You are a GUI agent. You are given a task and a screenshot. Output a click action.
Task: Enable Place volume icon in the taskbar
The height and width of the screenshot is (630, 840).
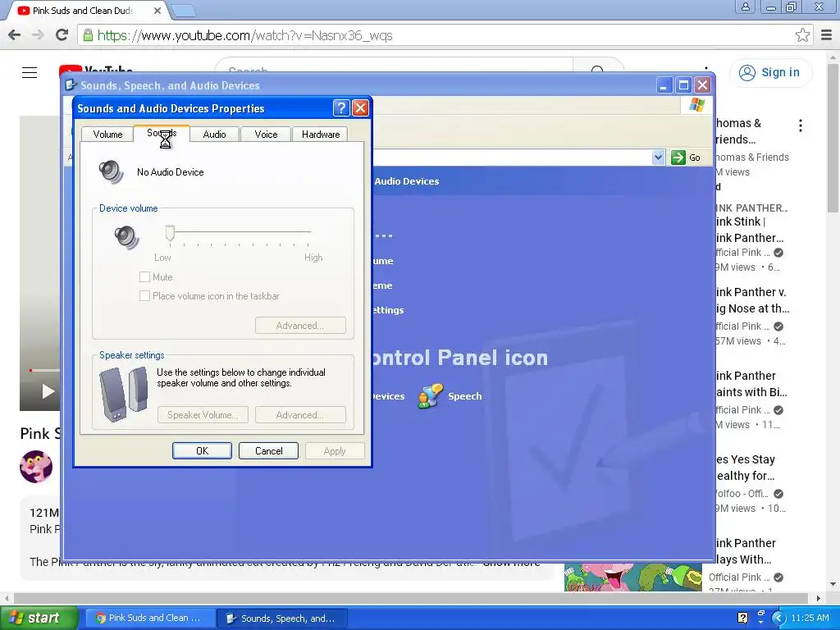(x=144, y=295)
